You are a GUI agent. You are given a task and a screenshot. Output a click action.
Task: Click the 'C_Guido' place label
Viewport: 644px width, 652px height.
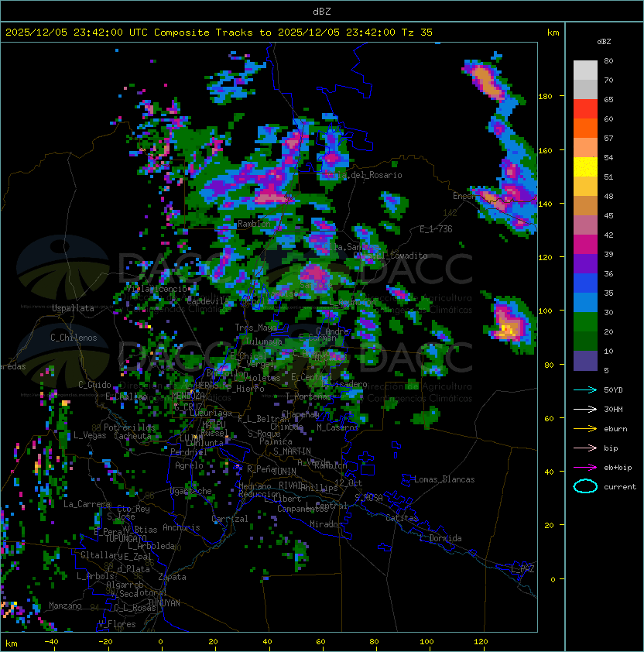[x=94, y=385]
